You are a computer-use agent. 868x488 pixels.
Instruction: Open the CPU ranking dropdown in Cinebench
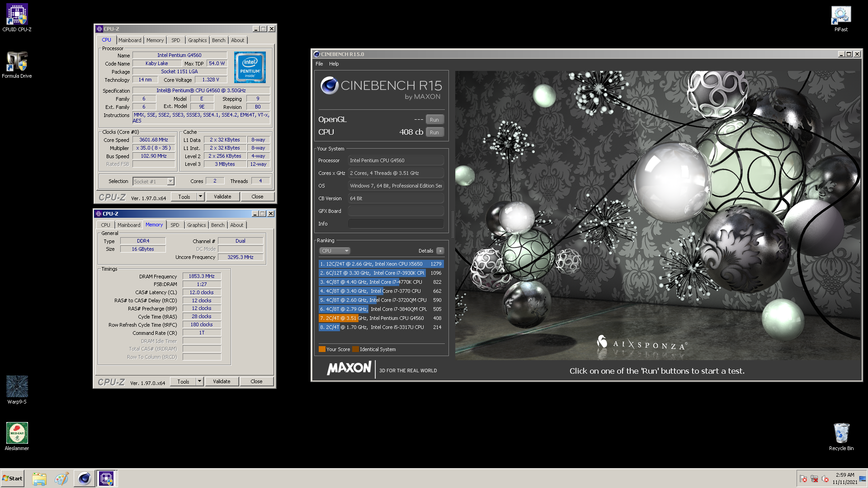point(335,251)
